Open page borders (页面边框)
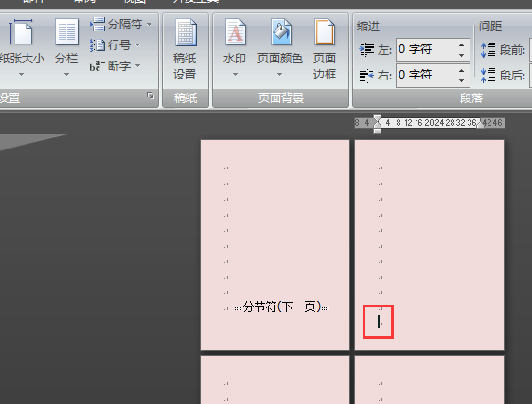Screen dimensions: 532x404 point(325,49)
